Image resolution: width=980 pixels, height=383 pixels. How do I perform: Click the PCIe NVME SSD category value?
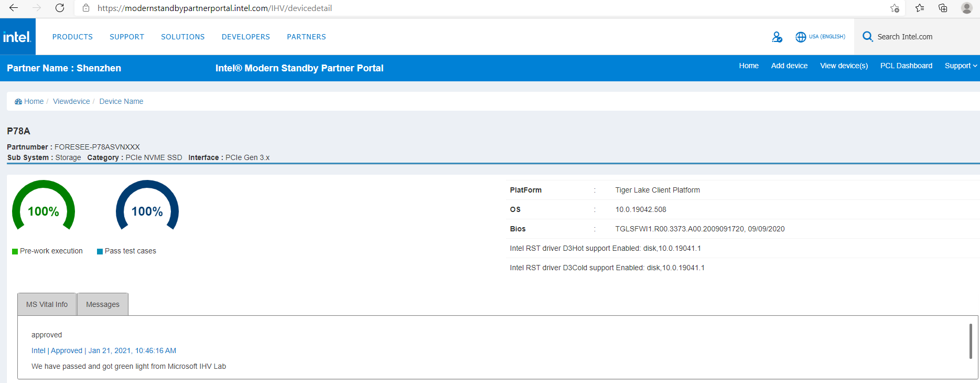click(154, 157)
